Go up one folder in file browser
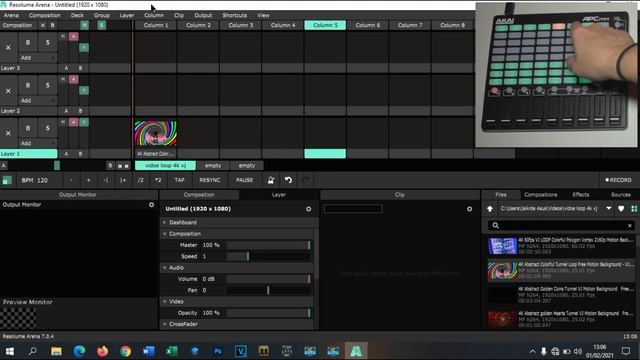The width and height of the screenshot is (640, 360). 490,209
